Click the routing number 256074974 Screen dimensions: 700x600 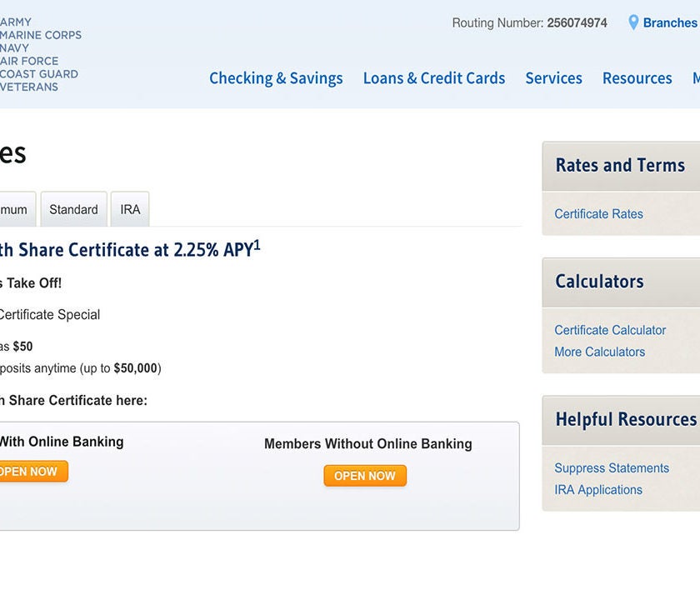[577, 23]
